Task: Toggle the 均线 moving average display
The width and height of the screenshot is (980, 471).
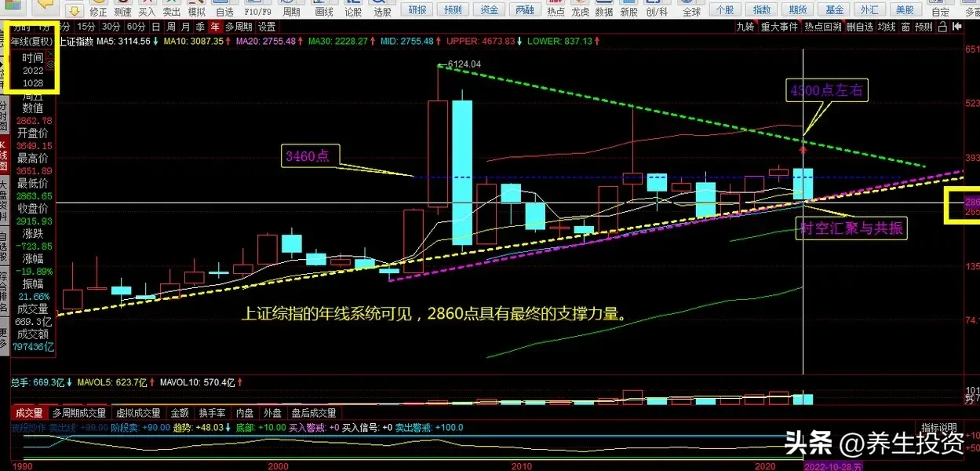Action: click(887, 27)
